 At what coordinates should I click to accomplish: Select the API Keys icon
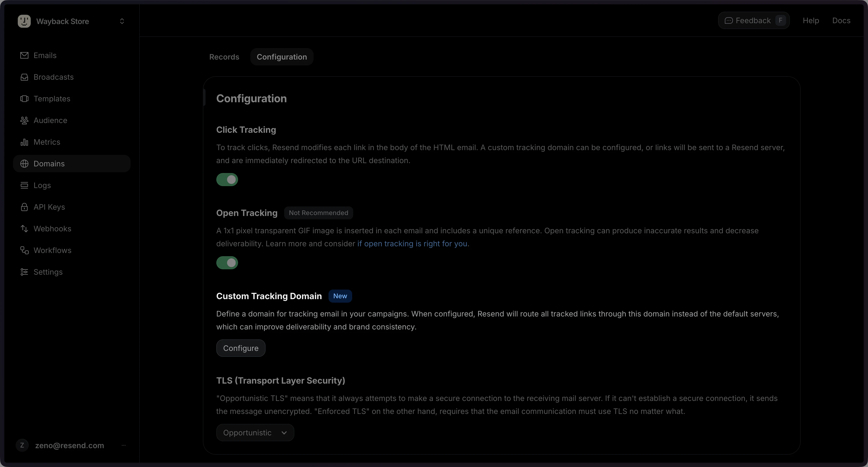click(24, 207)
